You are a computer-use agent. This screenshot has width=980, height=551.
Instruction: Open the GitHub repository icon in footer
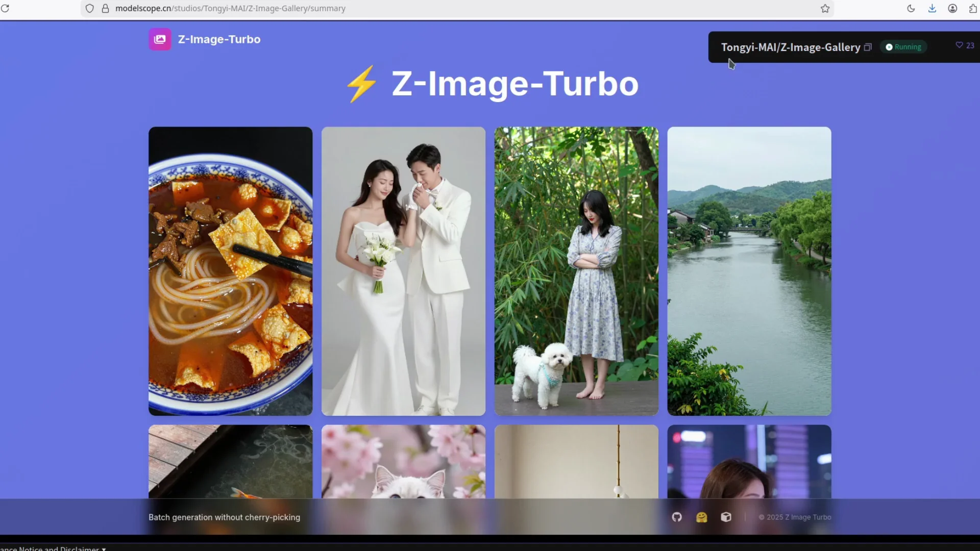pyautogui.click(x=676, y=517)
